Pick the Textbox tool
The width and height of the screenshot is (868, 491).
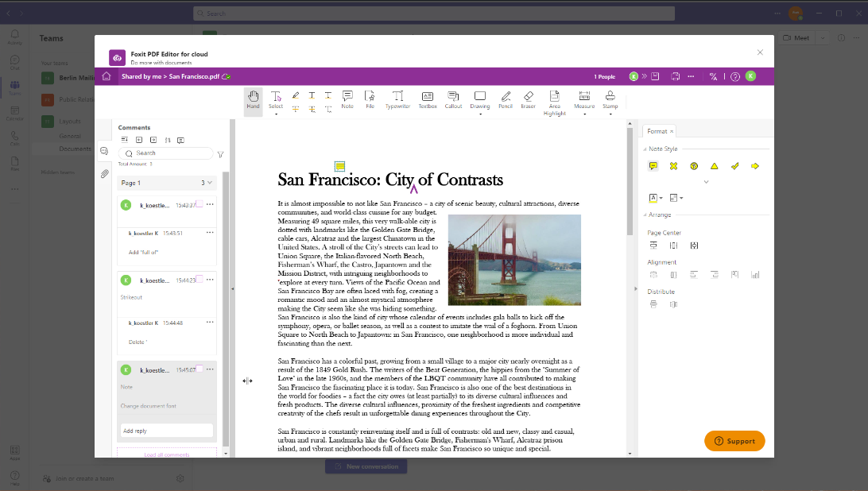tap(428, 99)
